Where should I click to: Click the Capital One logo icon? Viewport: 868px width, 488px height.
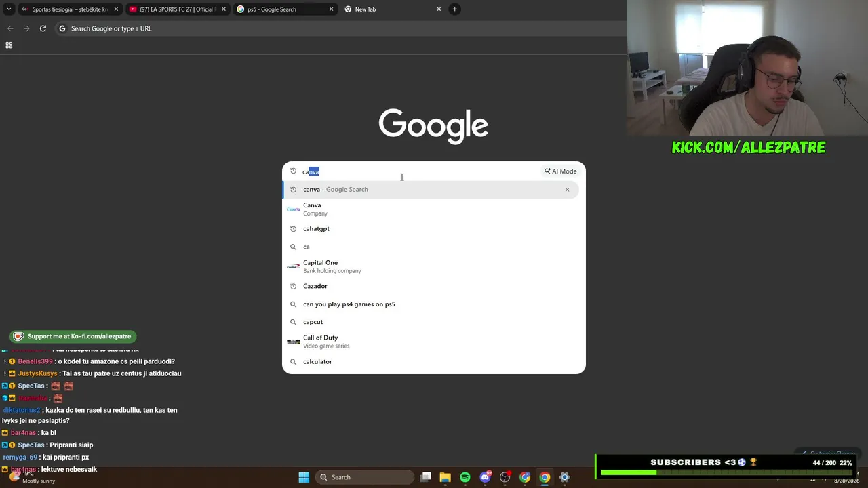coord(294,267)
